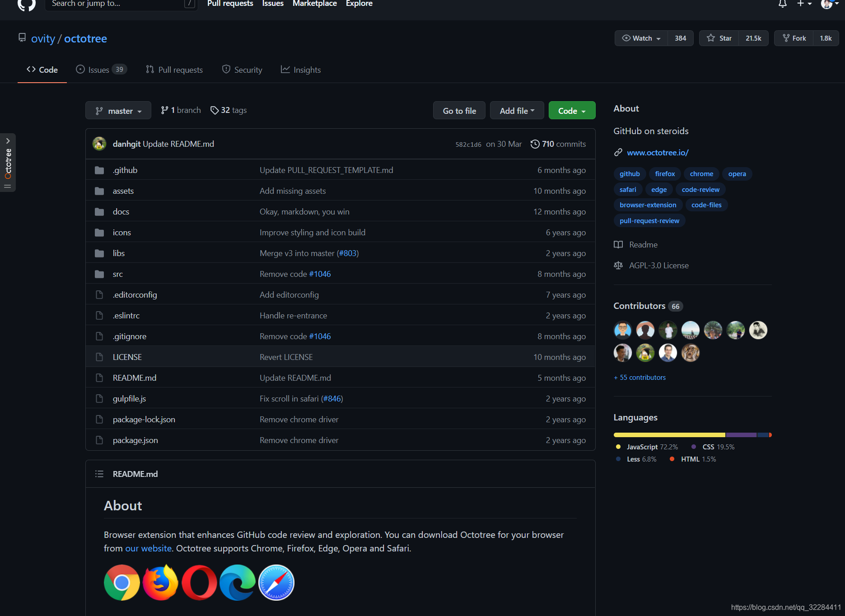The width and height of the screenshot is (845, 616).
Task: Expand the green Code dropdown
Action: click(572, 110)
